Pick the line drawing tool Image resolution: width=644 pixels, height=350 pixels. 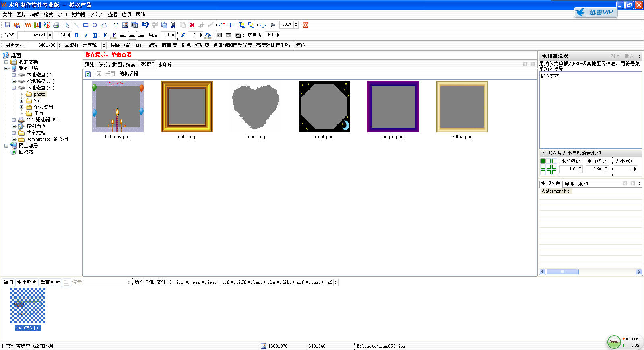76,25
